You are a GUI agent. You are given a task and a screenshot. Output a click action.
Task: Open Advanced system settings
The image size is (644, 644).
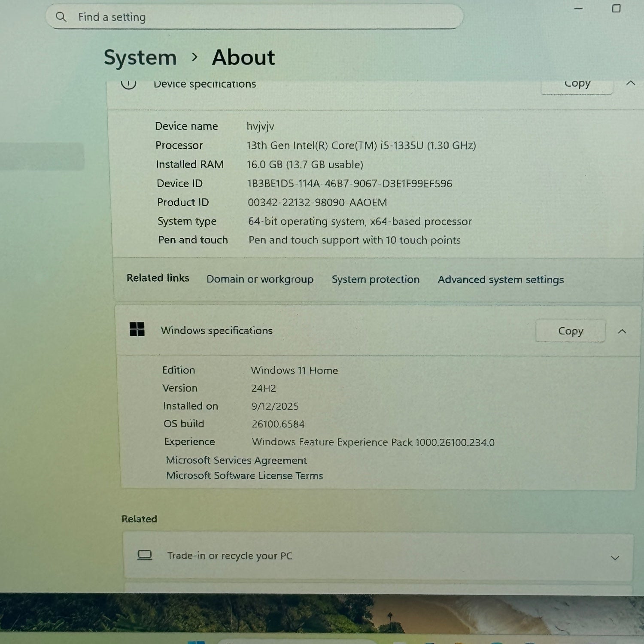point(501,280)
